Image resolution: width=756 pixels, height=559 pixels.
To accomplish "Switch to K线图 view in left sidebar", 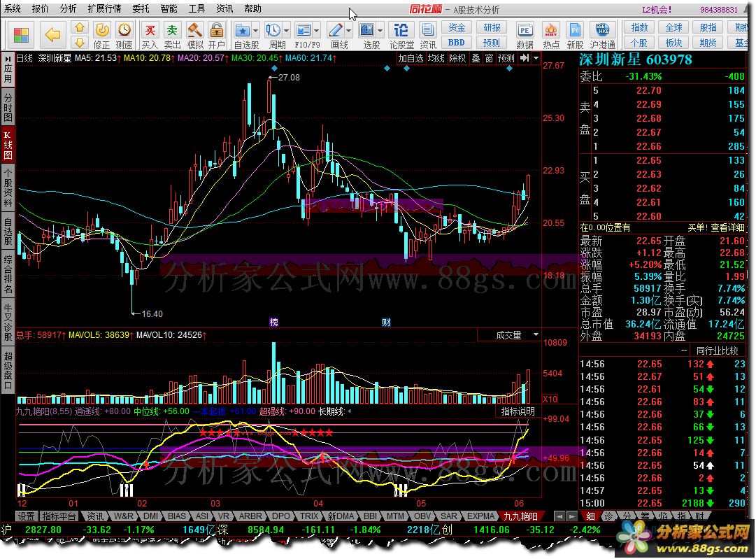I will click(8, 145).
